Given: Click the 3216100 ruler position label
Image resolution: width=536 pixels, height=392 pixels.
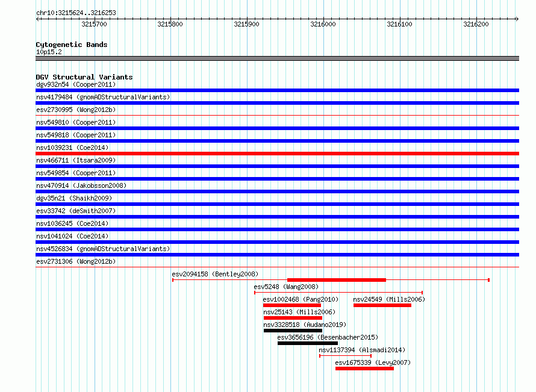Looking at the screenshot, I should (399, 24).
